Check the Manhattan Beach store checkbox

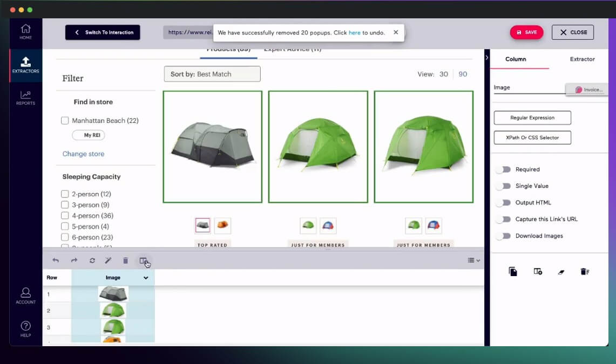point(65,121)
